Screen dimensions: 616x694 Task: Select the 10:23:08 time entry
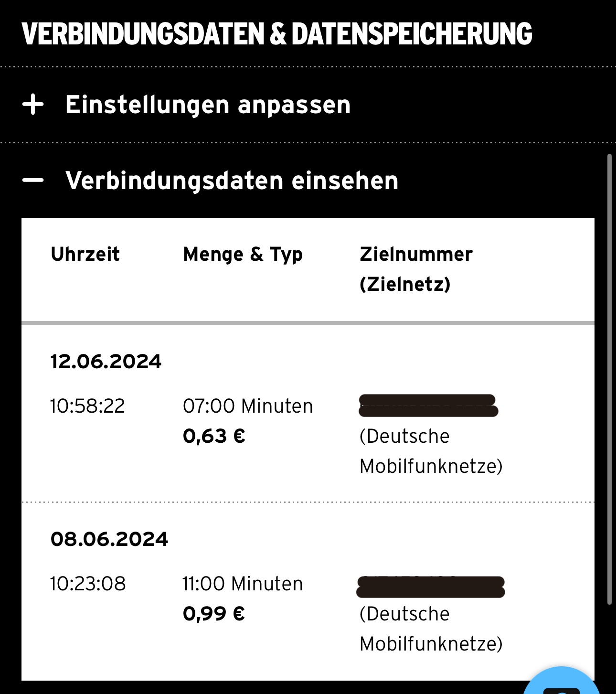click(x=88, y=584)
